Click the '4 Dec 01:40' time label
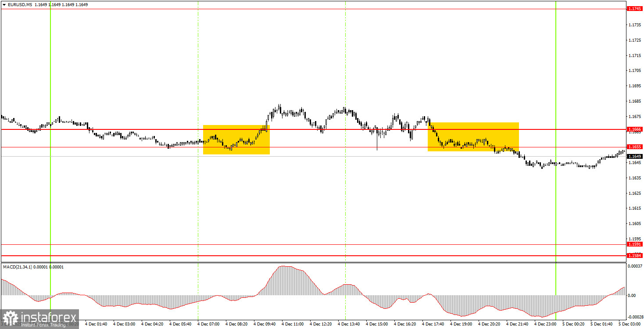Image resolution: width=644 pixels, height=329 pixels. (x=96, y=324)
